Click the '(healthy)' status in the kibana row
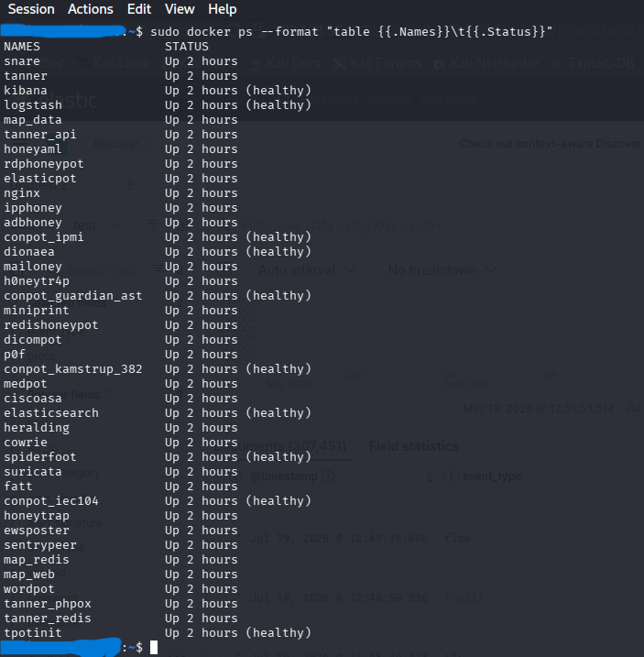The width and height of the screenshot is (644, 657). click(x=278, y=91)
